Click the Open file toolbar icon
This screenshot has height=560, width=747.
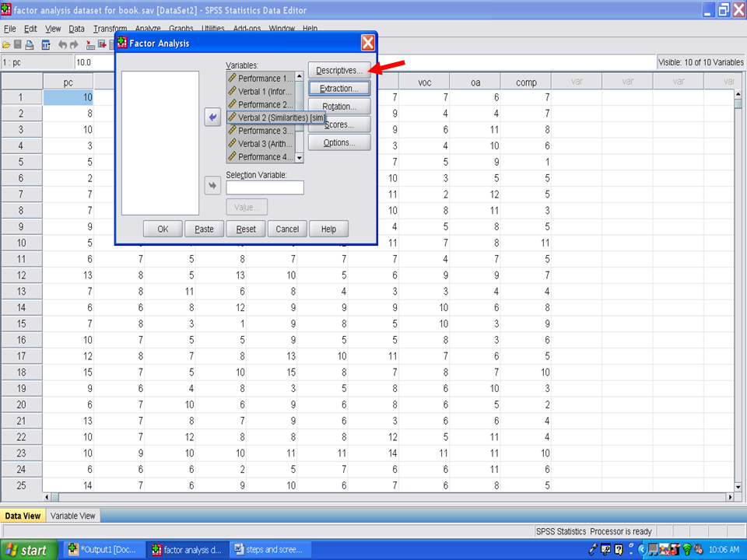6,44
